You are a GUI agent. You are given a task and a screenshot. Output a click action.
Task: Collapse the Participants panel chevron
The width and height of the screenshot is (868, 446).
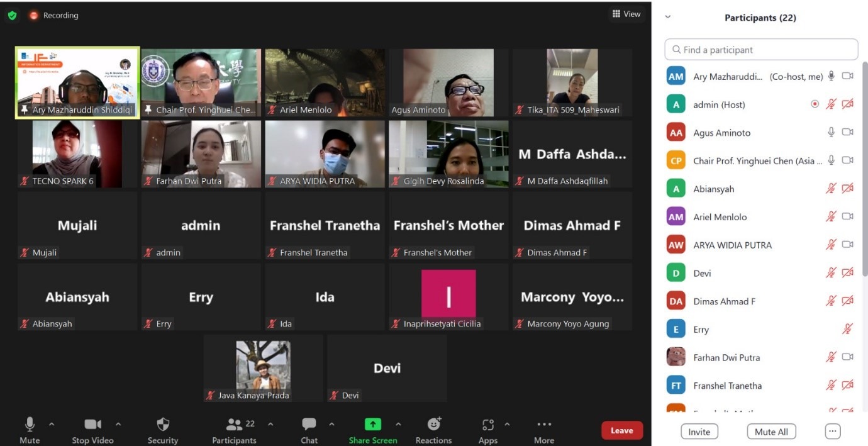click(x=668, y=18)
